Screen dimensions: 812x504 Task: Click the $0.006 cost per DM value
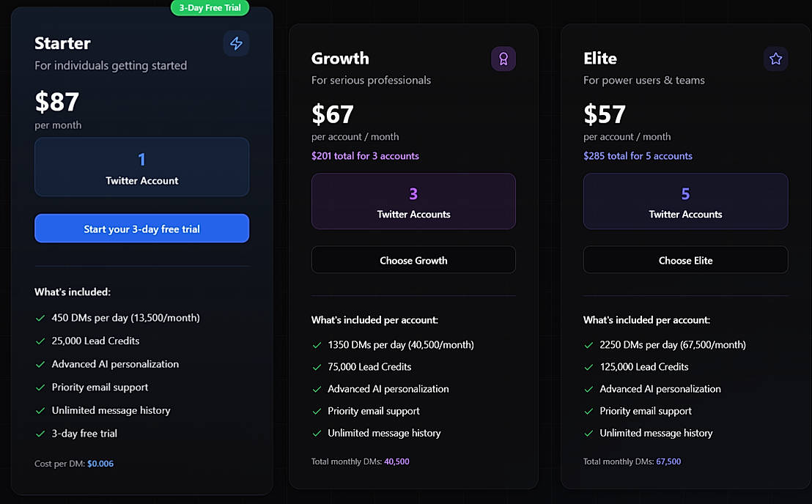pyautogui.click(x=100, y=464)
